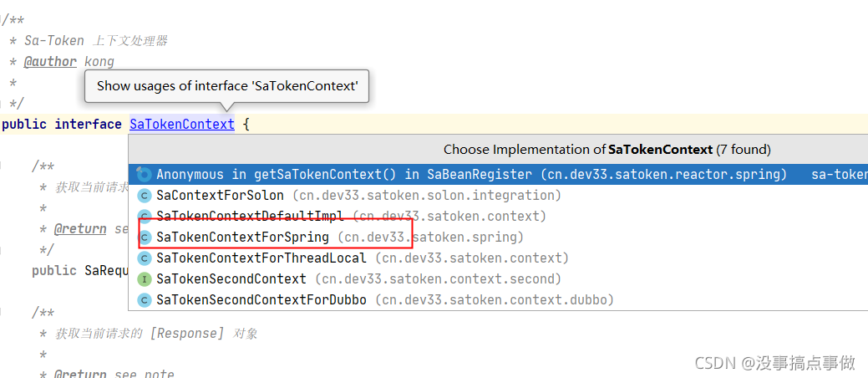This screenshot has width=868, height=378.
Task: Select the Anonymous in getSaTokenContext() implementation
Action: click(498, 175)
